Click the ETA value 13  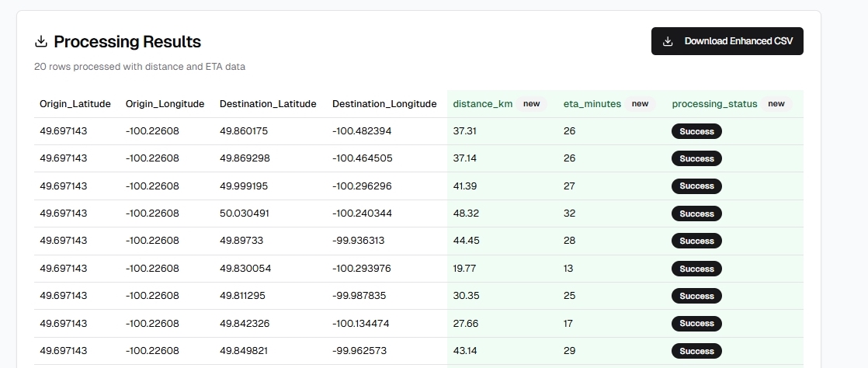pos(568,269)
